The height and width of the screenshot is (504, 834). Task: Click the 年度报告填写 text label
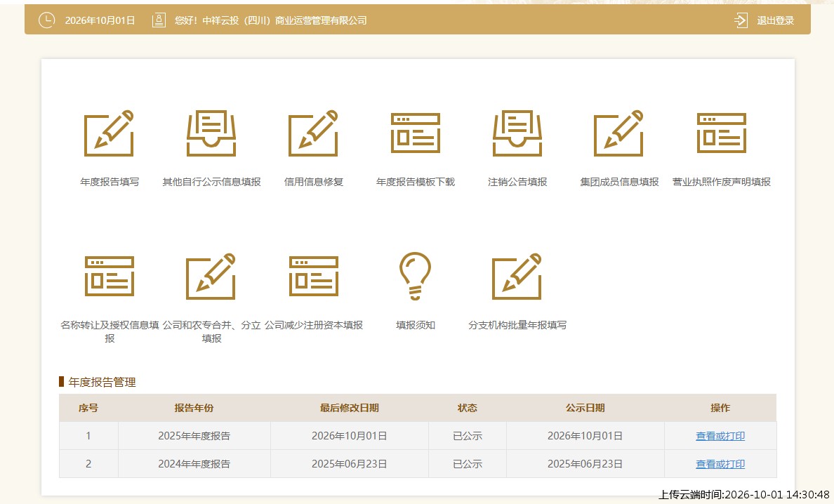pos(110,182)
